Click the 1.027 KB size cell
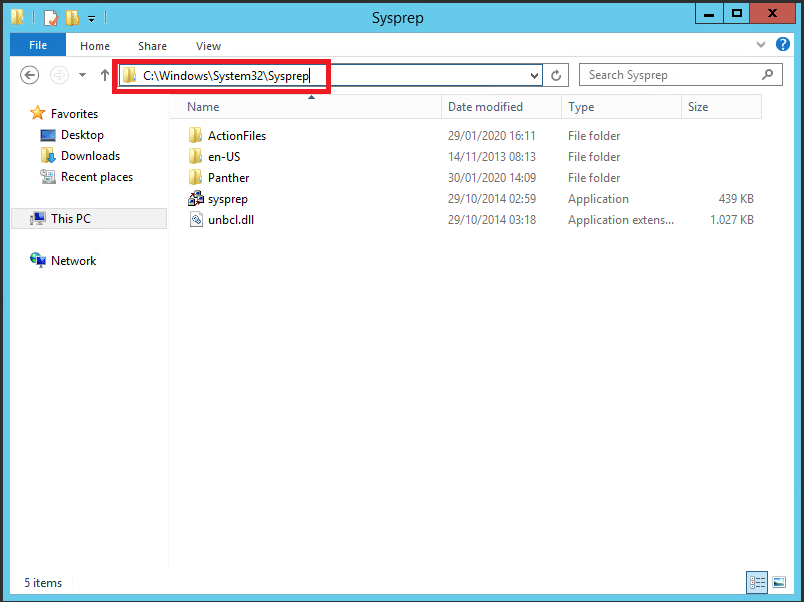804x602 pixels. click(x=732, y=220)
